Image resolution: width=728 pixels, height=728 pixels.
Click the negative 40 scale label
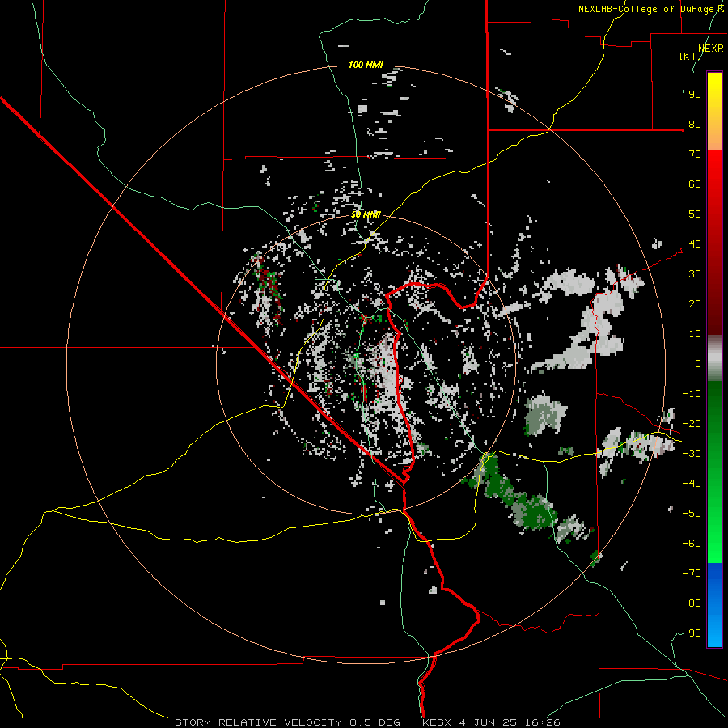pyautogui.click(x=692, y=484)
